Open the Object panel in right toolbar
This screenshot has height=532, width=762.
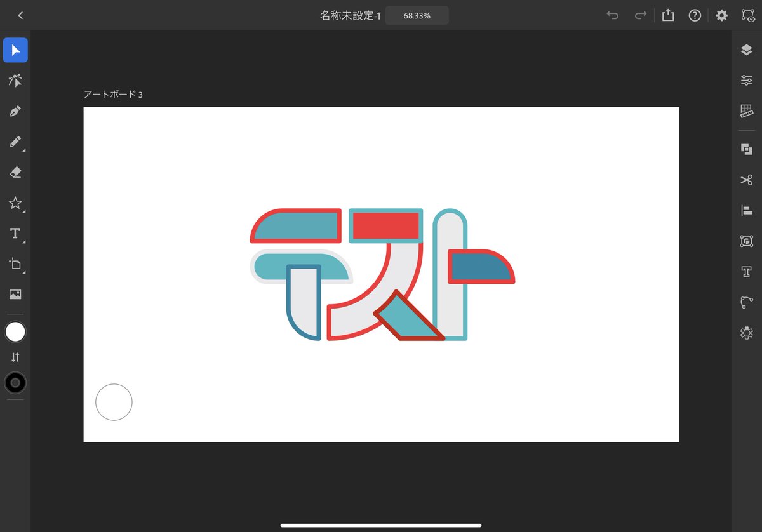(x=747, y=241)
